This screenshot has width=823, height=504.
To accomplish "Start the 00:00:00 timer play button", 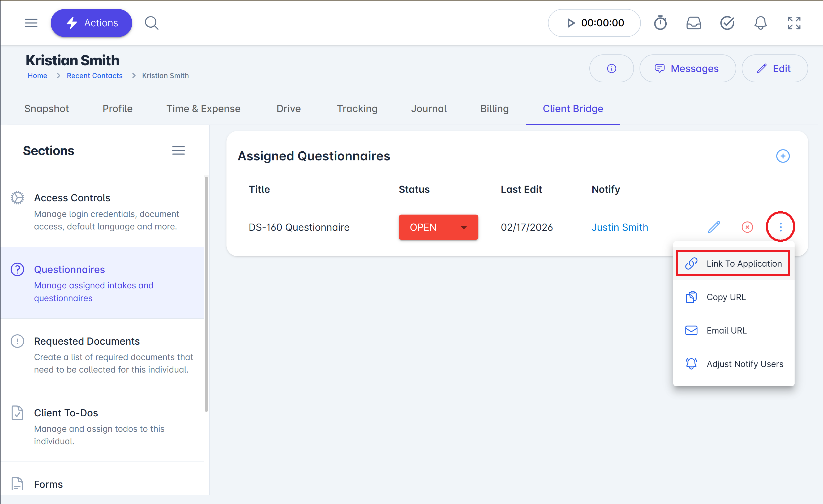I will (x=571, y=23).
